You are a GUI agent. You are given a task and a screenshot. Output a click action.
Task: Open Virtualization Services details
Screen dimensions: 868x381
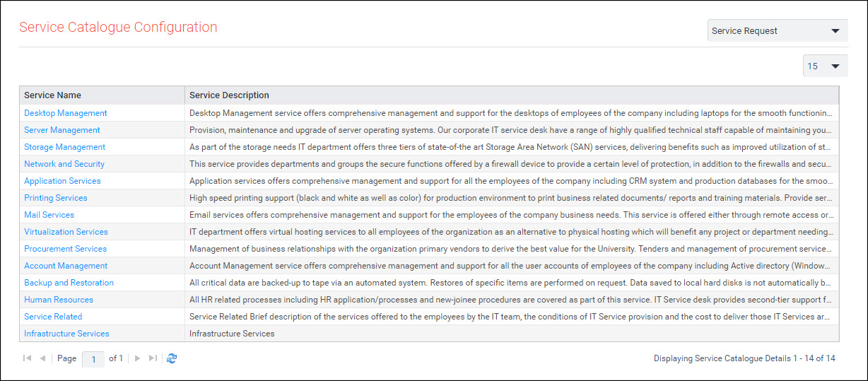[x=66, y=232]
